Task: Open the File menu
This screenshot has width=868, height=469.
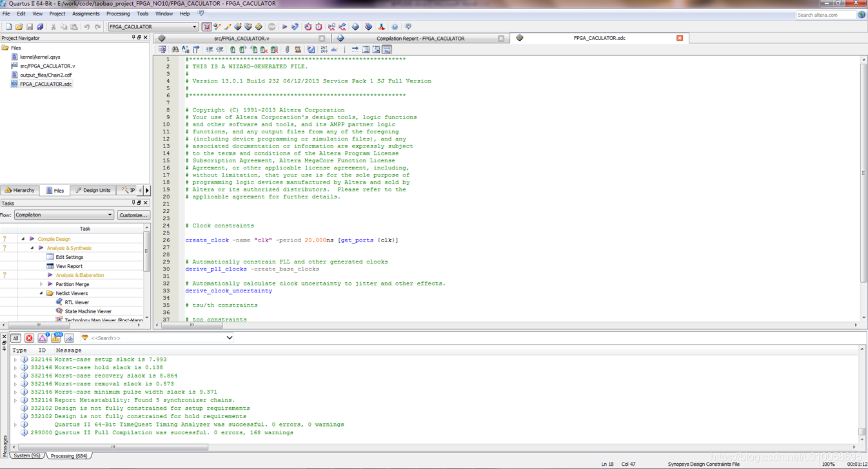Action: [6, 14]
